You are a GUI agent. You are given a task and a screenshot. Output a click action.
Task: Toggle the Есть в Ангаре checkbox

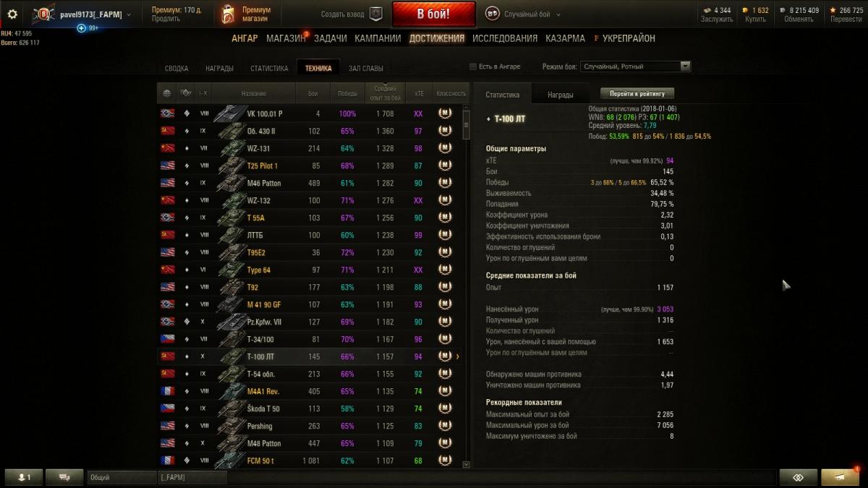[x=473, y=67]
